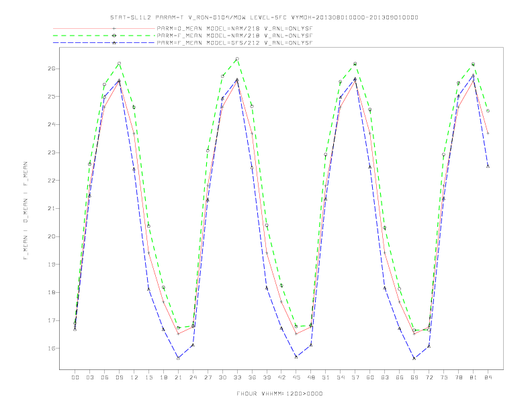Viewport: 532px width, 411px height.
Task: Click x-axis tick label 78
Action: click(x=459, y=377)
